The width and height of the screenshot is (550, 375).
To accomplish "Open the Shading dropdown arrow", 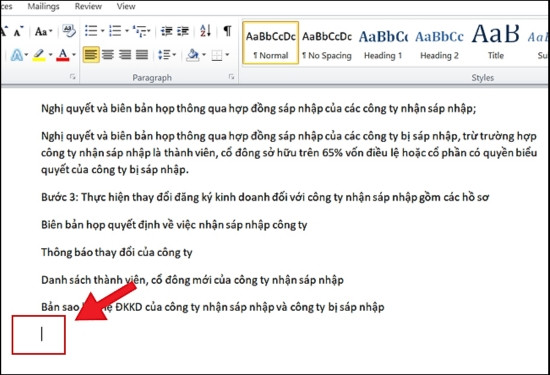I will pos(204,55).
